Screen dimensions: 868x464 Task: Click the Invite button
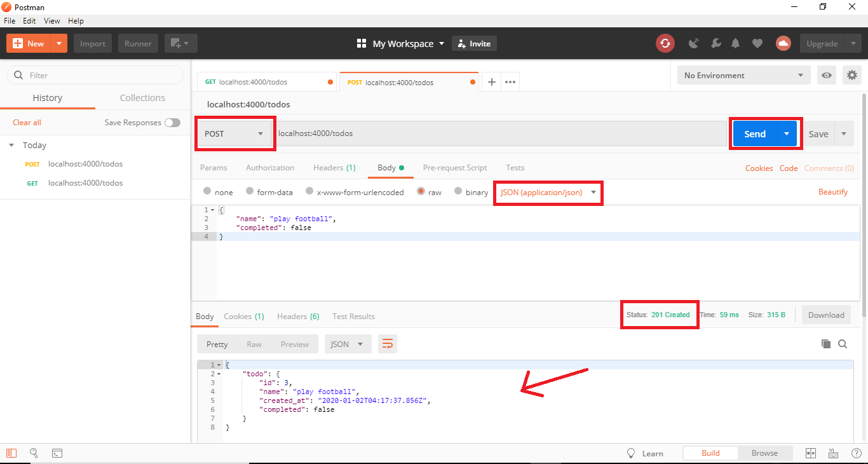(x=474, y=43)
